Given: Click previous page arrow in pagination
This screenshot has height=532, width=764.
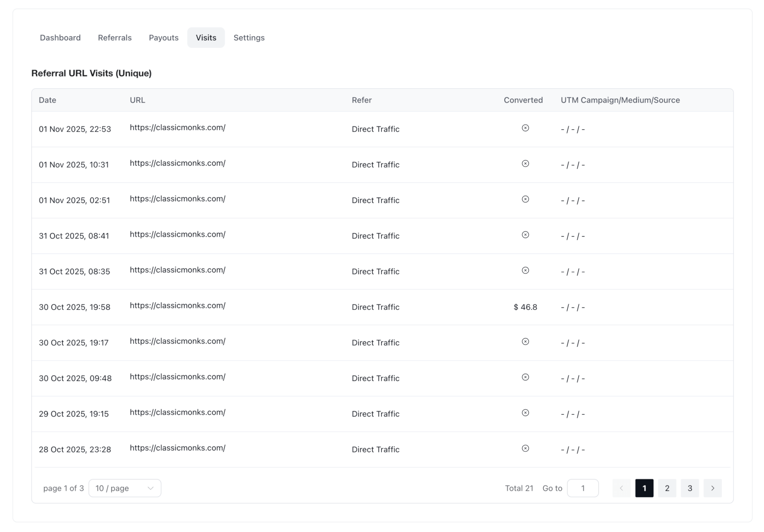Looking at the screenshot, I should pos(621,488).
